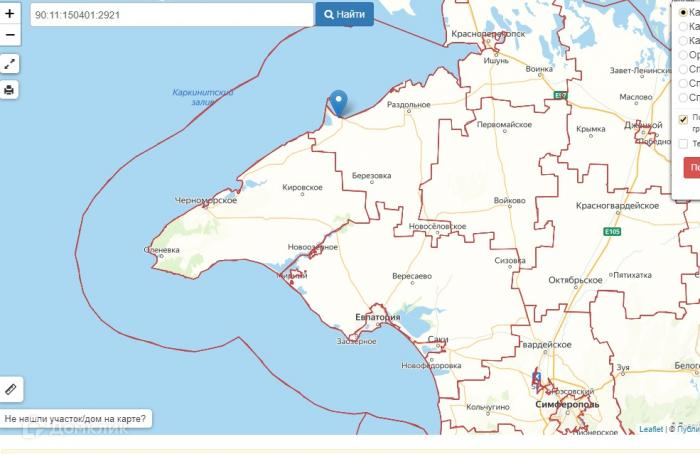Select the already-checked 'Ка' radio option

pyautogui.click(x=683, y=12)
